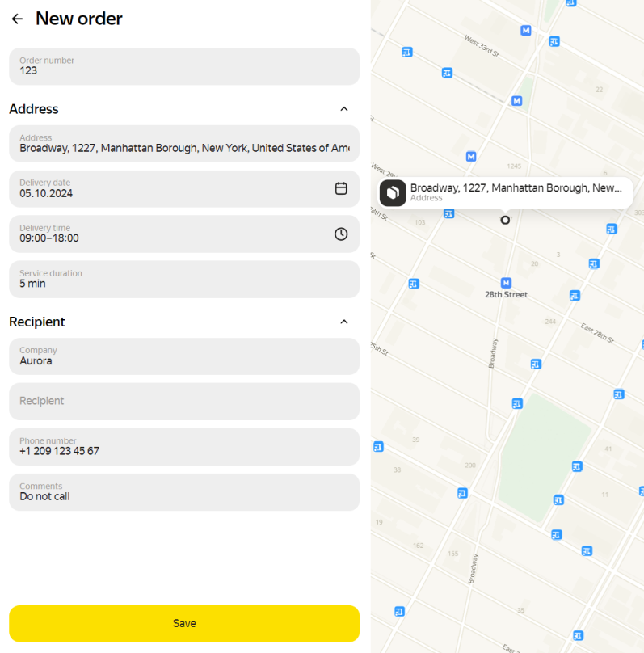Focus the empty Recipient field
This screenshot has width=644, height=653.
(x=184, y=402)
